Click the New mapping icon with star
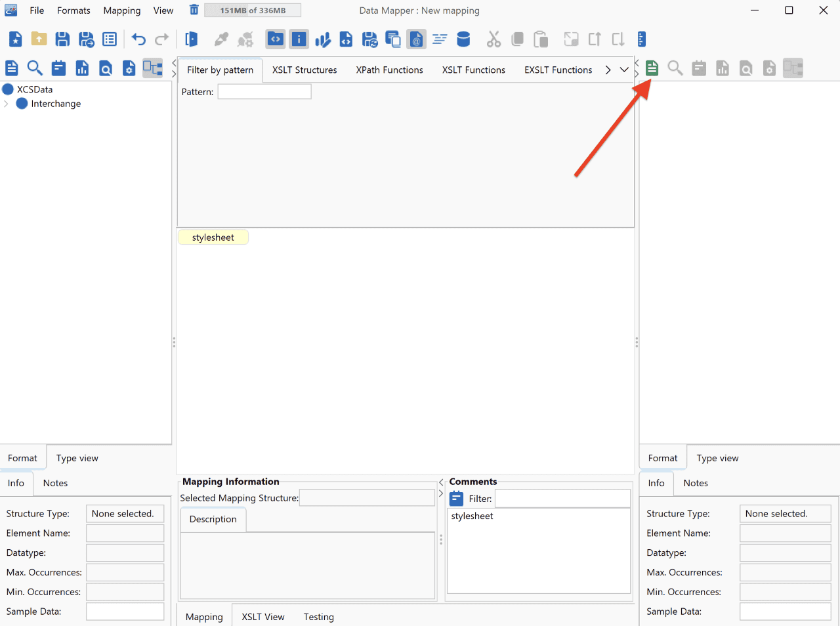 (x=15, y=39)
